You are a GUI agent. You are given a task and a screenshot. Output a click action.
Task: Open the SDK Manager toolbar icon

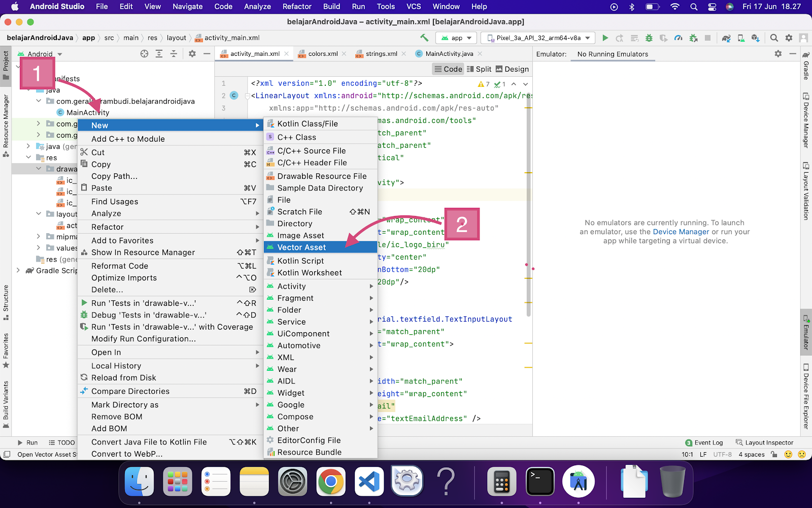tap(756, 38)
